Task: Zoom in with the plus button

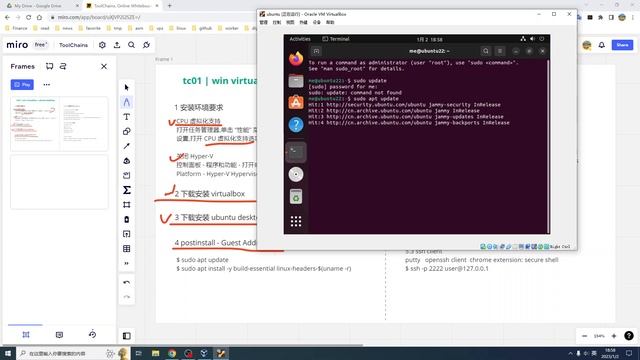Action: pyautogui.click(x=614, y=336)
